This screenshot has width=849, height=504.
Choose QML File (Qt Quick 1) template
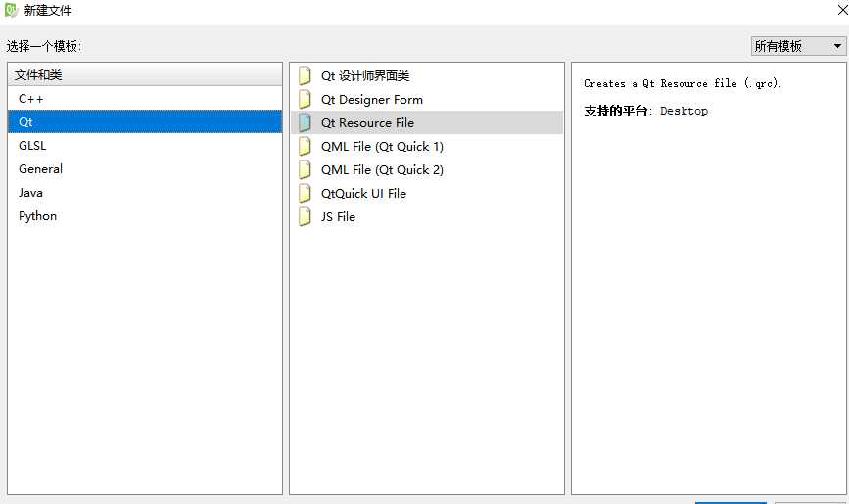coord(427,146)
